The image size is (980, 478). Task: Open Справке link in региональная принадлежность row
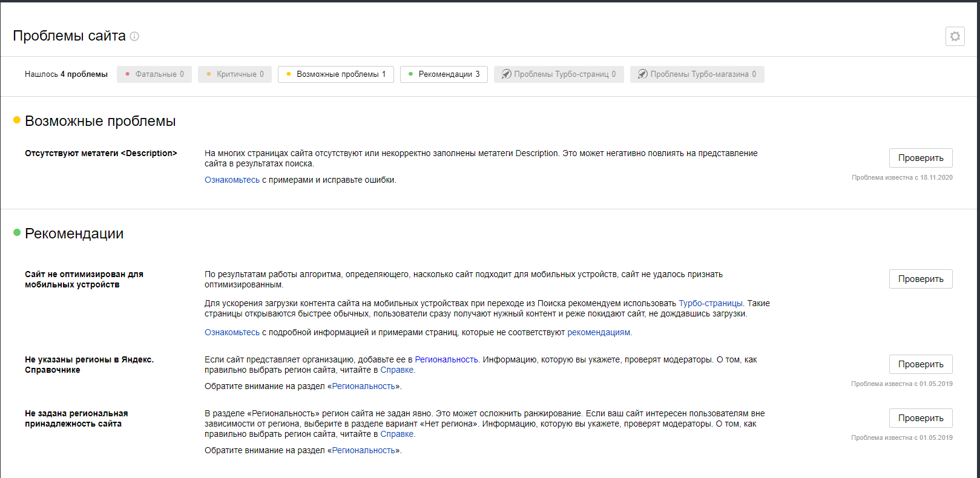pos(397,434)
